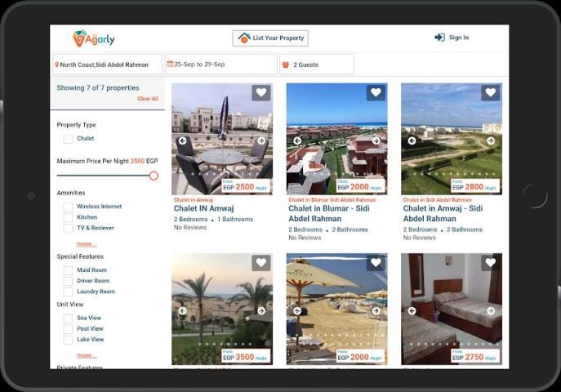Tick the Sea View checkbox
The image size is (561, 392).
tap(68, 318)
